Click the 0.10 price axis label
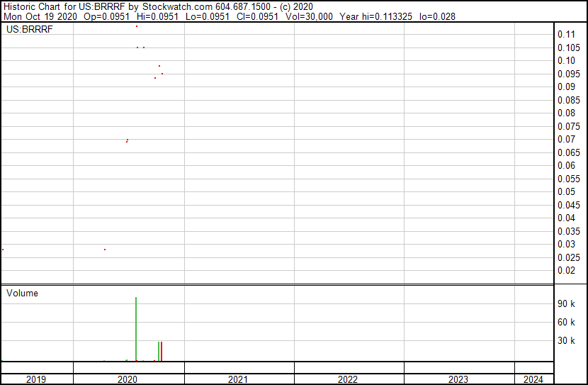The image size is (588, 385). click(566, 60)
